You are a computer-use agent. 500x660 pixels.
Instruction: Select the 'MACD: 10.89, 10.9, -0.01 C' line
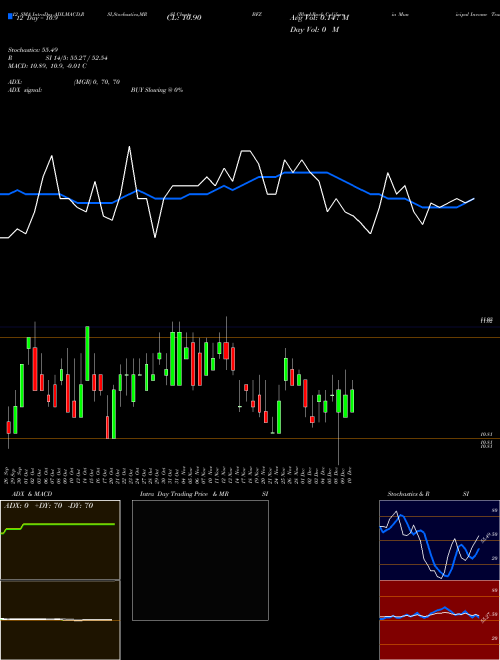pyautogui.click(x=47, y=66)
